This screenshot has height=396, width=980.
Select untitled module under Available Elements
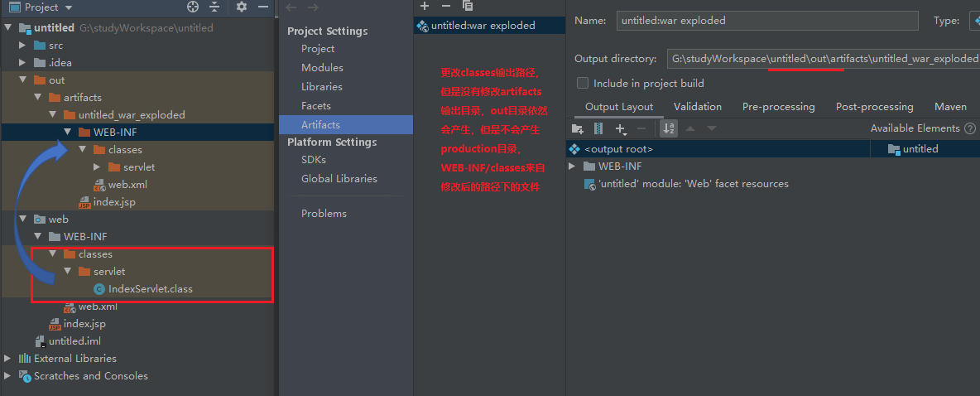pyautogui.click(x=913, y=149)
